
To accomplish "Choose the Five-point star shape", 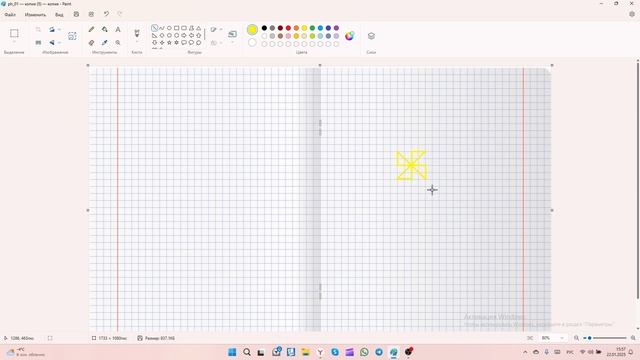I will 169,42.
